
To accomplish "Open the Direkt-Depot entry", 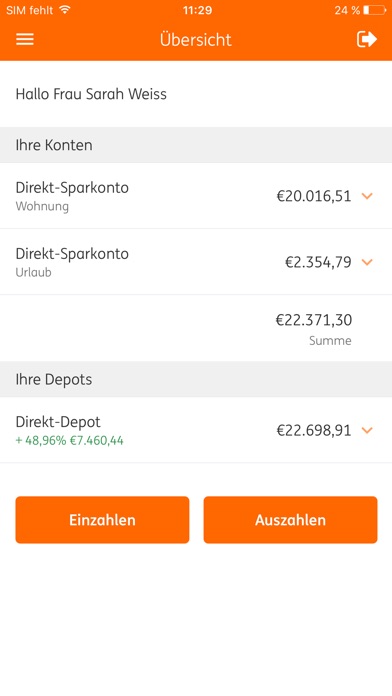I will pyautogui.click(x=196, y=430).
